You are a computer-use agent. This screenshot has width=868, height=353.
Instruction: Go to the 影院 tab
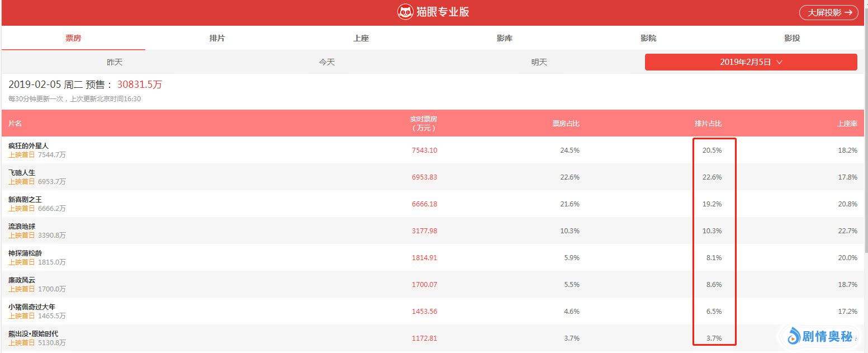(x=648, y=38)
